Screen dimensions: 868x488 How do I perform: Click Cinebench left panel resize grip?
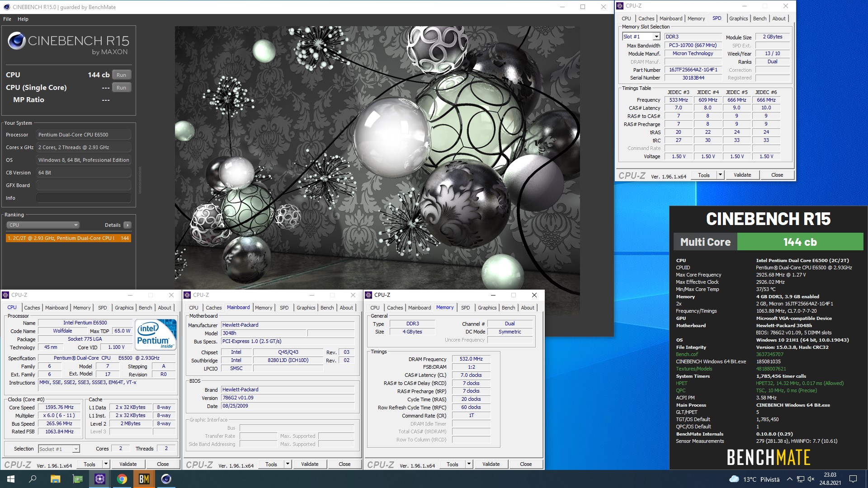[140, 180]
